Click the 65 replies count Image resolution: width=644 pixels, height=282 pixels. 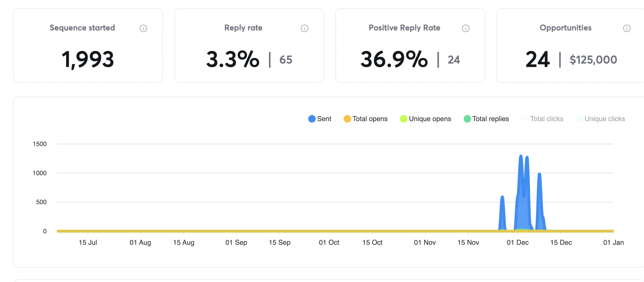point(286,60)
